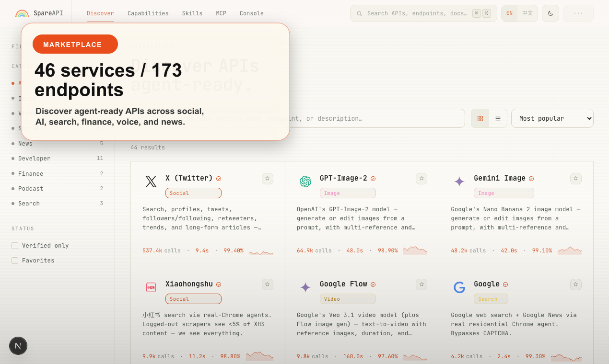Screen dimensions: 609x364
Task: Favorite the Google card star
Action: pyautogui.click(x=576, y=284)
